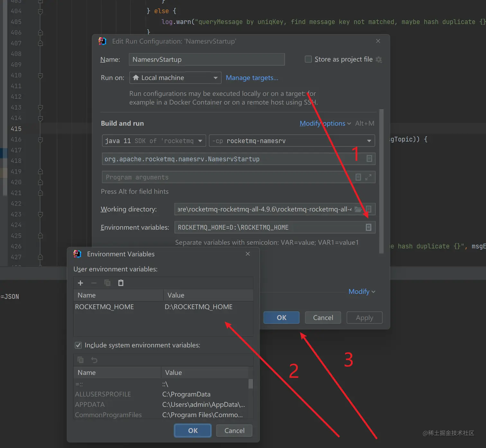Close the Environment Variables dialog

point(248,254)
